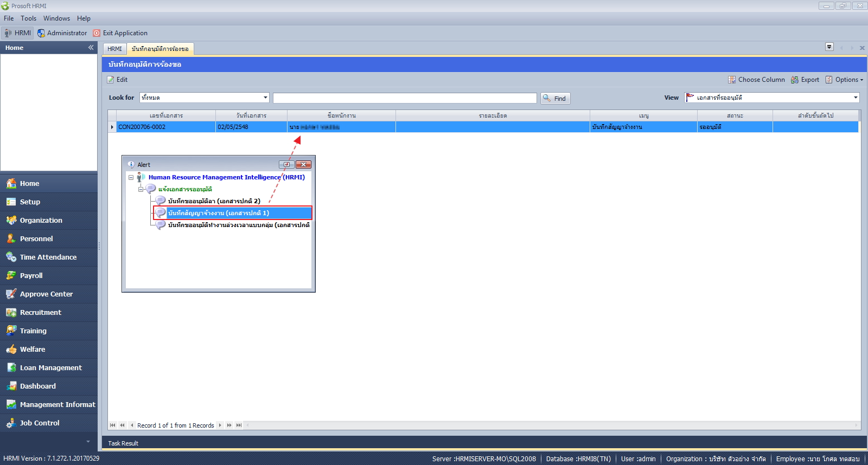Click the Choose Column icon
Screen dimensions: 868x465
click(x=732, y=80)
